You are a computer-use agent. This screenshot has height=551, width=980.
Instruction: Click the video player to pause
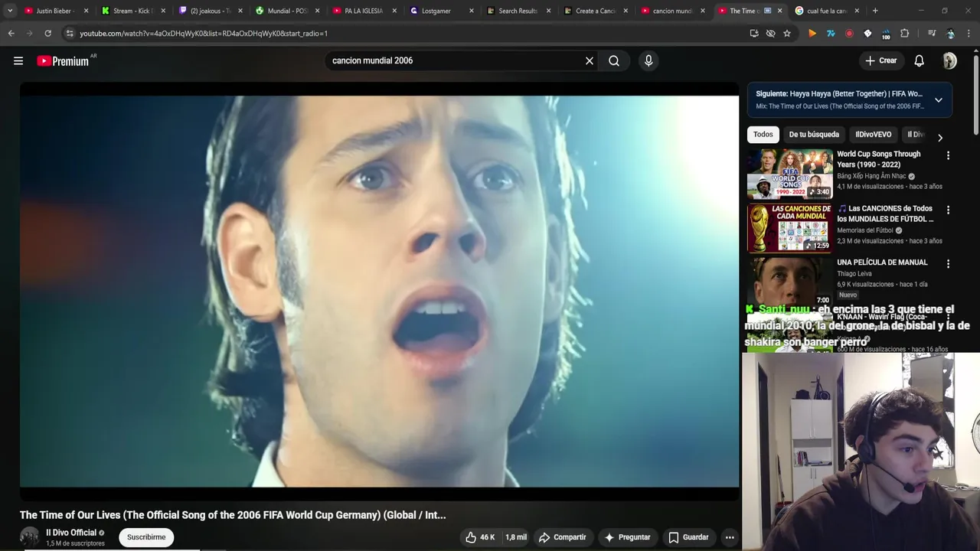tap(379, 291)
